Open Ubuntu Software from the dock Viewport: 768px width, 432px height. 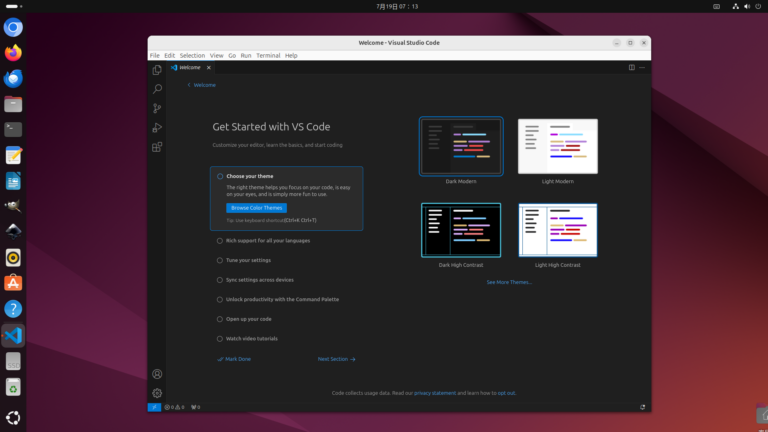[x=13, y=283]
